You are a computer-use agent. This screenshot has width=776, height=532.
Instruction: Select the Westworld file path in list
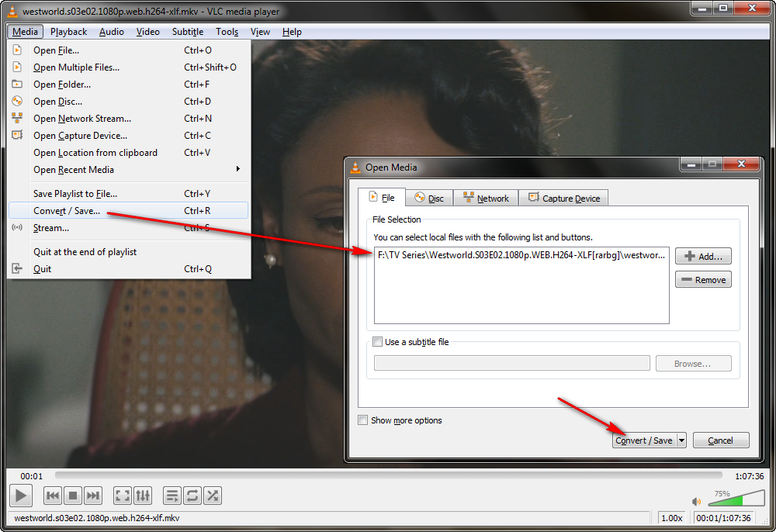521,256
